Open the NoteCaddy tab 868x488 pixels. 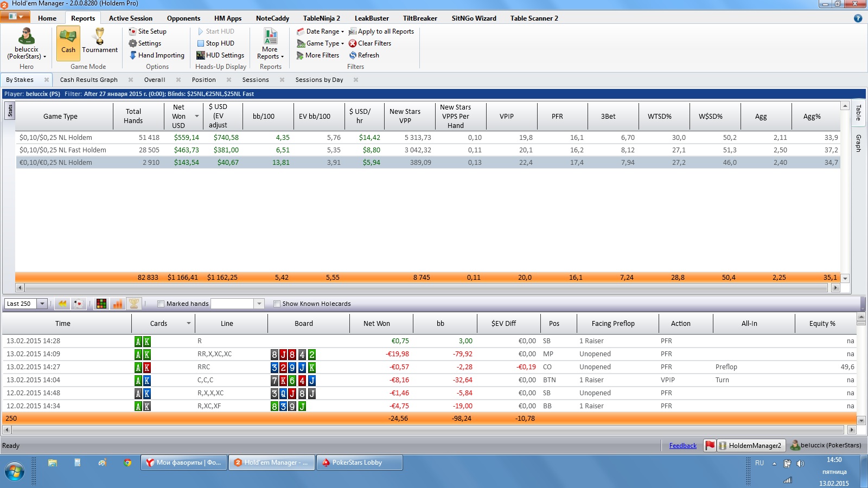[x=272, y=18]
